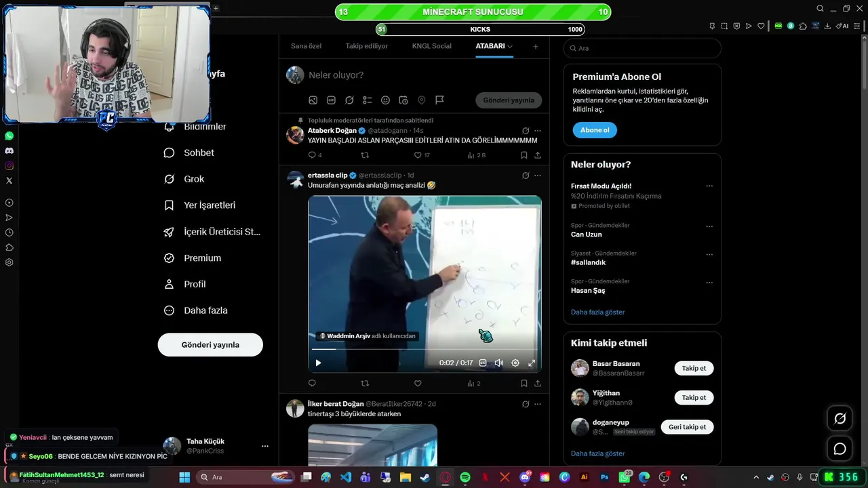Click the large Gönderi yayınla sidebar button
Screen dimensions: 868x488
(210, 345)
